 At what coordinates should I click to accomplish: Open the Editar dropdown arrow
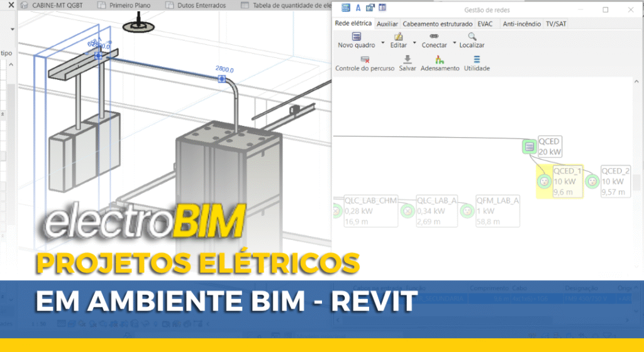pyautogui.click(x=414, y=43)
